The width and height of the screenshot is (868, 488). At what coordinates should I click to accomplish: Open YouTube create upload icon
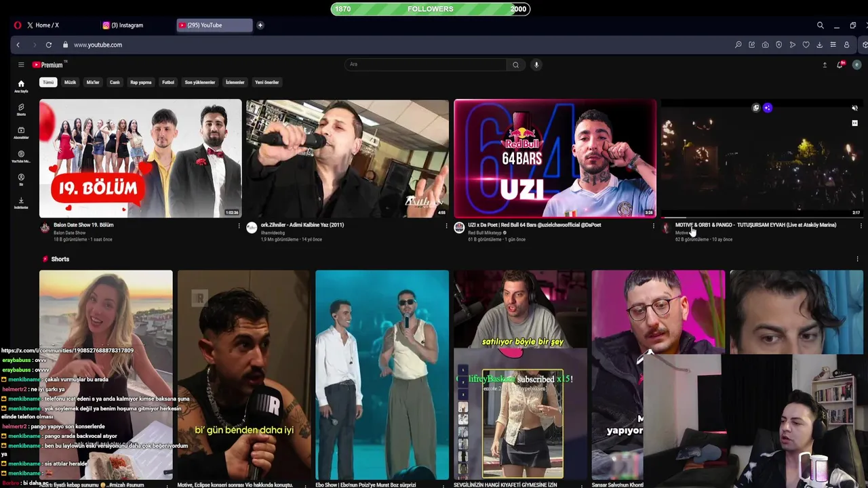click(825, 65)
